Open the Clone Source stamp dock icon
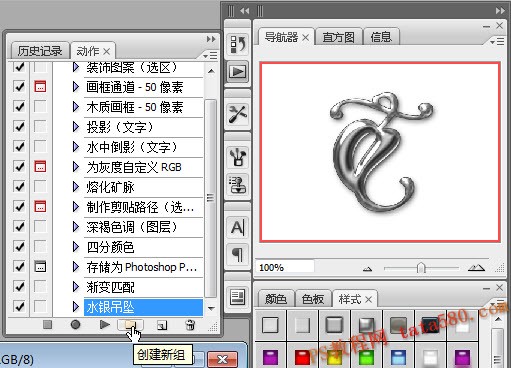This screenshot has width=511, height=368. 238,184
